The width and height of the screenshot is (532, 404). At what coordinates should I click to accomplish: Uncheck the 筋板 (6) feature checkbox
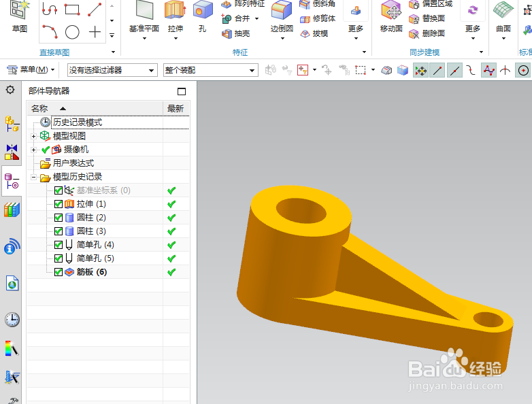coord(59,271)
